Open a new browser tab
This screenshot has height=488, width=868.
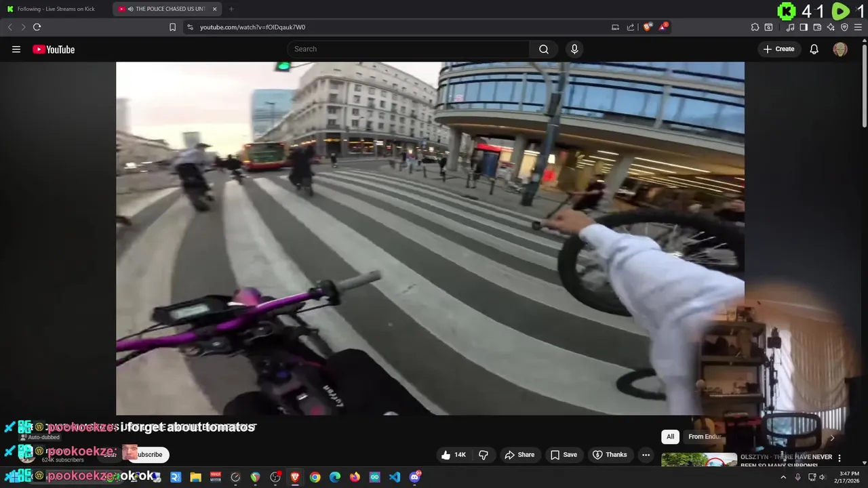[x=231, y=9]
